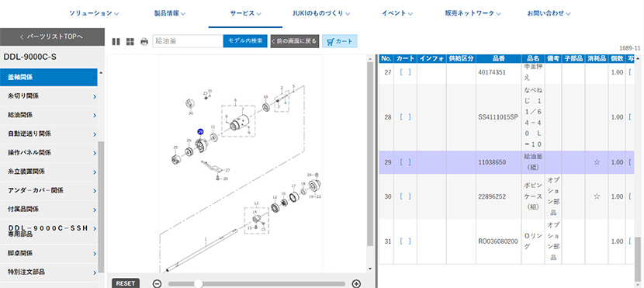Toggle cart checkbox for part No. 29
644x288 pixels.
[405, 162]
